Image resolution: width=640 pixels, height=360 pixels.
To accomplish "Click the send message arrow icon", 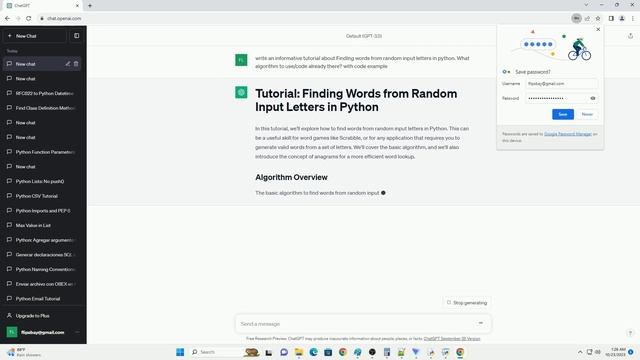I will (481, 323).
